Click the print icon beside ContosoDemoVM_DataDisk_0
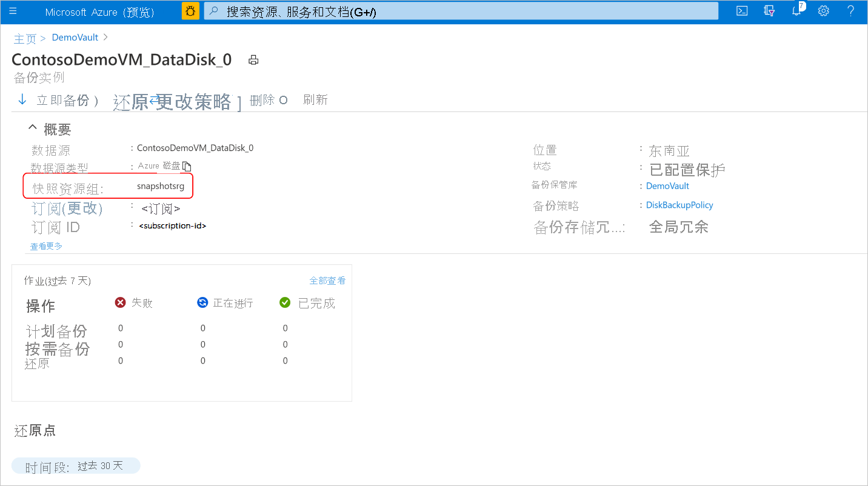The image size is (868, 486). (x=253, y=59)
